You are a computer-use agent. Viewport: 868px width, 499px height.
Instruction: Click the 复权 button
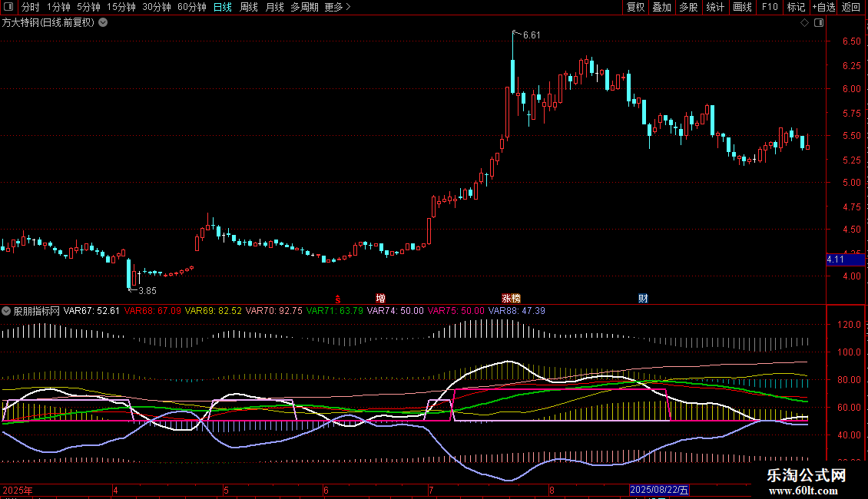click(x=635, y=7)
